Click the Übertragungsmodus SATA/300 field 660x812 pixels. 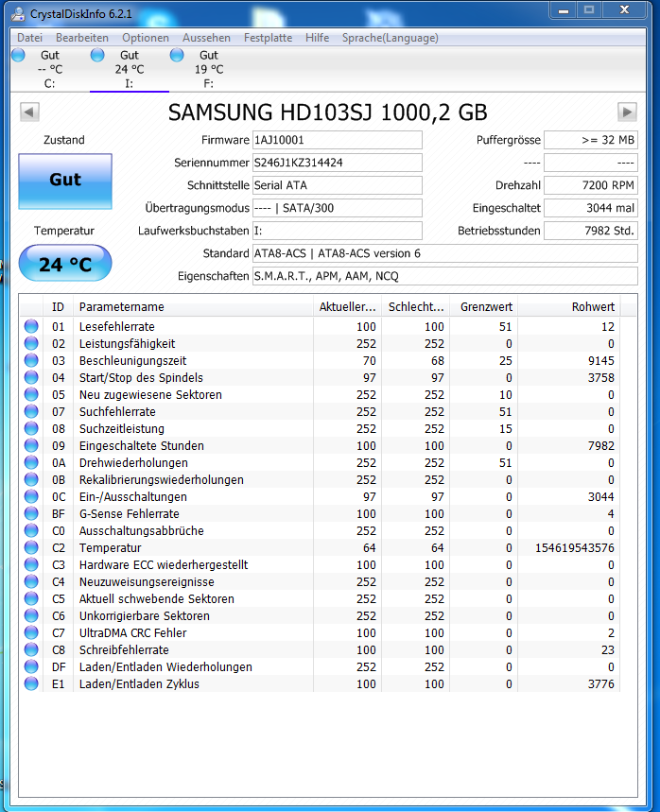point(338,208)
